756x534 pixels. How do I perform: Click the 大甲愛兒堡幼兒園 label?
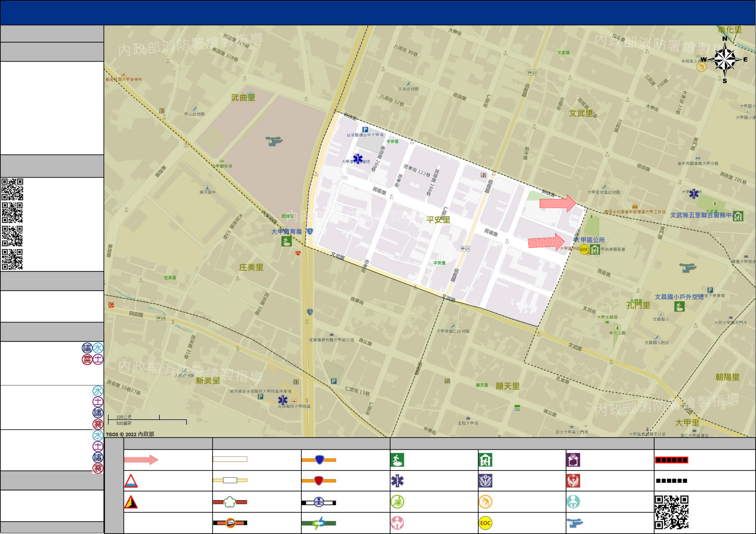(604, 192)
